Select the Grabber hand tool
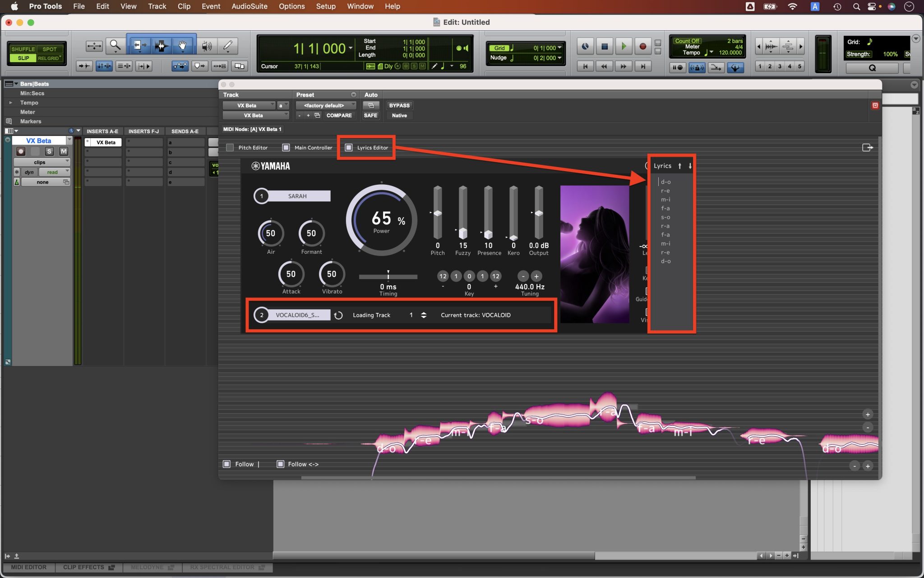924x578 pixels. pos(183,45)
